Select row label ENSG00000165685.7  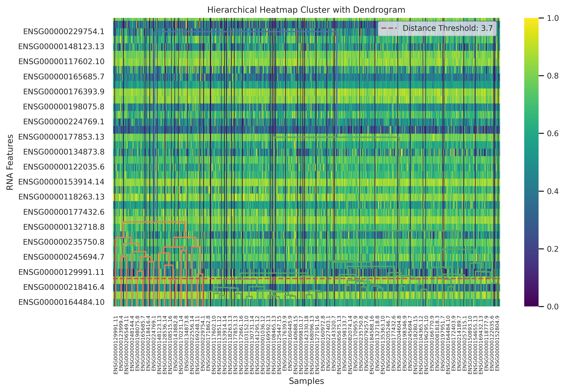click(x=64, y=77)
